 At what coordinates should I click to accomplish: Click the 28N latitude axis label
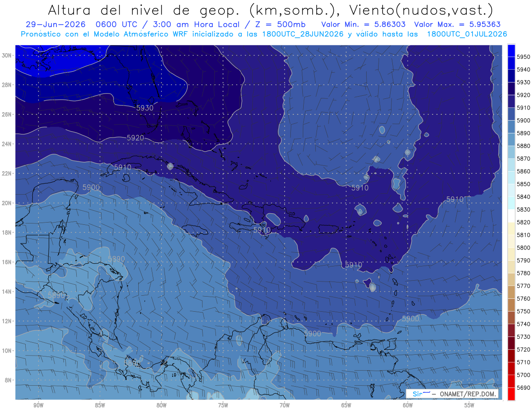pyautogui.click(x=7, y=85)
